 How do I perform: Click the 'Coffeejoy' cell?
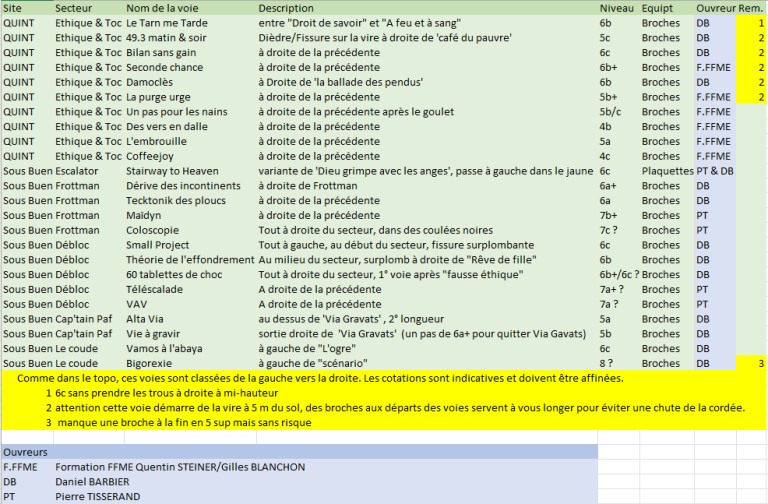click(x=191, y=156)
